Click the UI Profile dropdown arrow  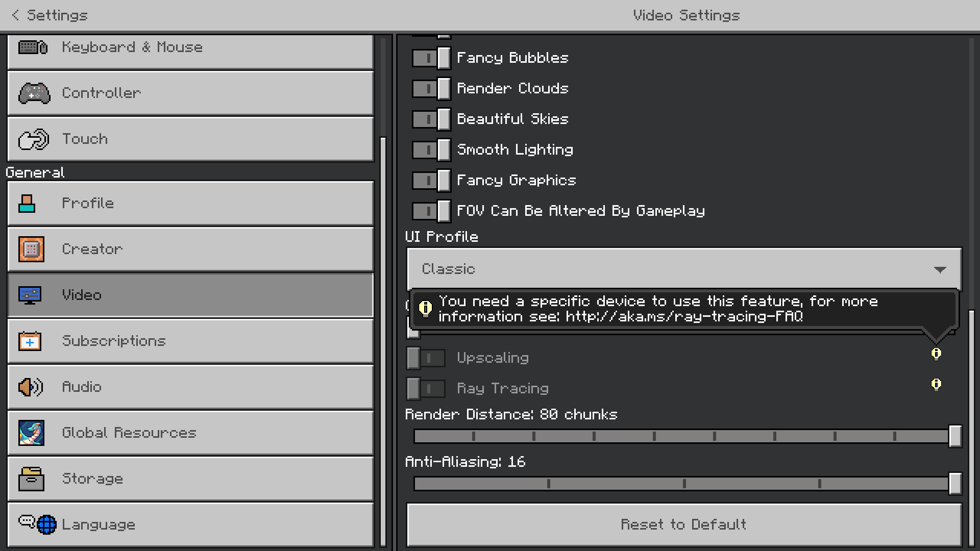(940, 269)
